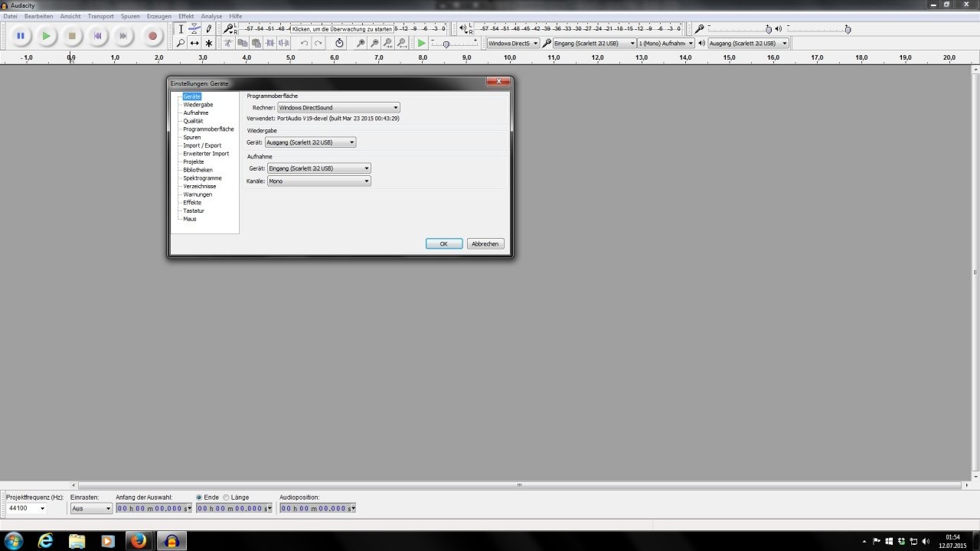Select the Ende radio button
Screen dimensions: 980x551
(x=207, y=497)
